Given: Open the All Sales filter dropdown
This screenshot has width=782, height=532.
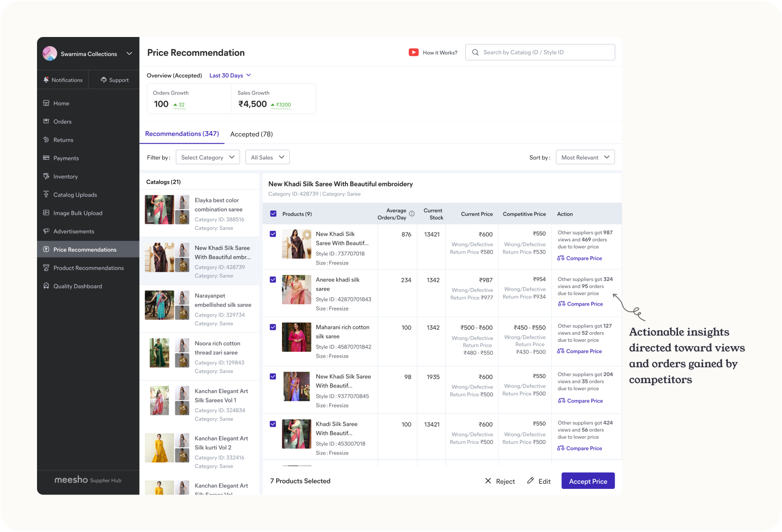Looking at the screenshot, I should 267,157.
